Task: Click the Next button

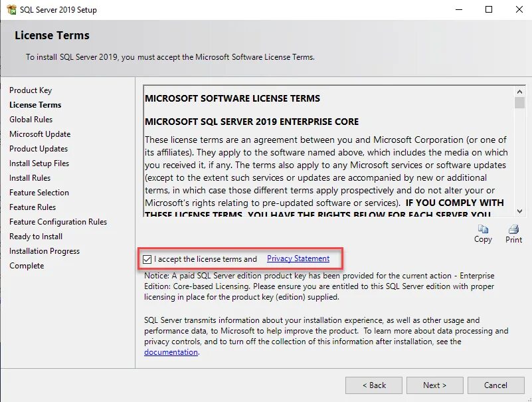Action: (x=435, y=385)
